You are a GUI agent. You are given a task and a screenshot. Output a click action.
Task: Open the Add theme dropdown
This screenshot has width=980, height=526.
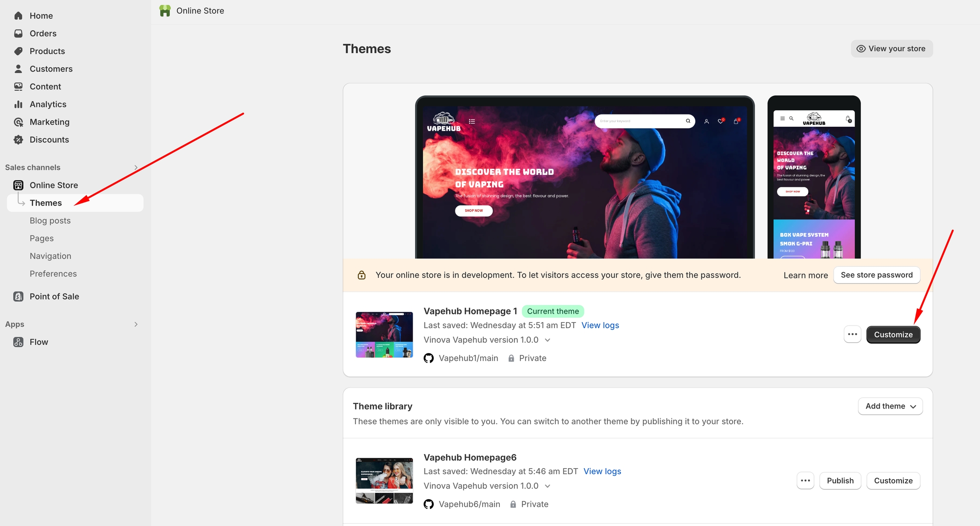pyautogui.click(x=890, y=406)
